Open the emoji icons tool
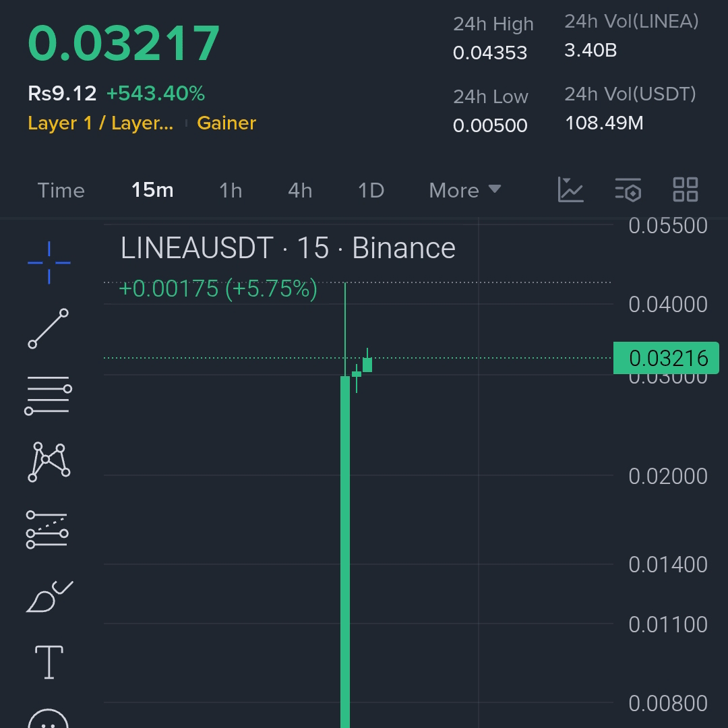The height and width of the screenshot is (728, 728). pos(49,719)
